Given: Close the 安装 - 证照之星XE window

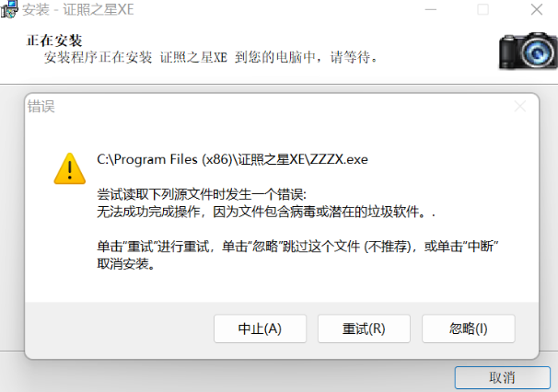Looking at the screenshot, I should 536,9.
